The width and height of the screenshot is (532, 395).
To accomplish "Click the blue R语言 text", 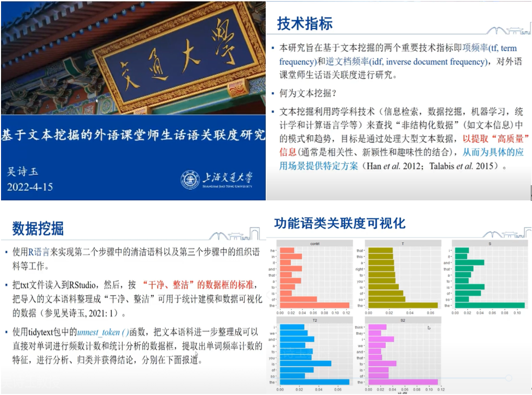I will 39,252.
